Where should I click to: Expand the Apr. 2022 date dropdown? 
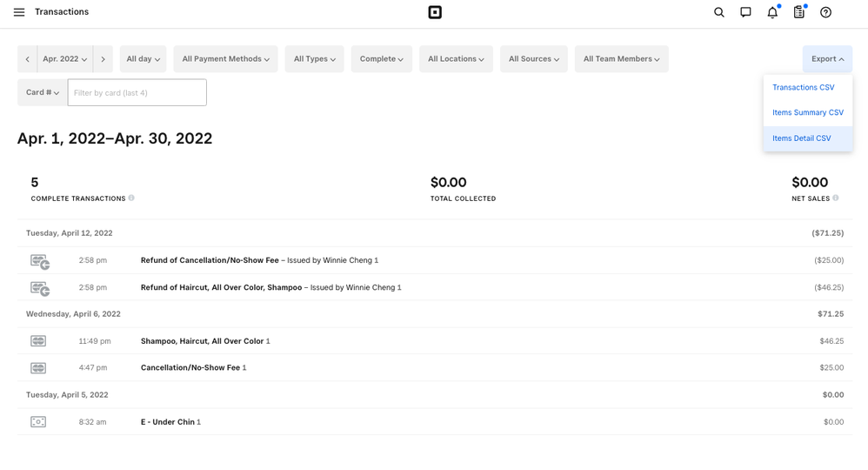[65, 59]
